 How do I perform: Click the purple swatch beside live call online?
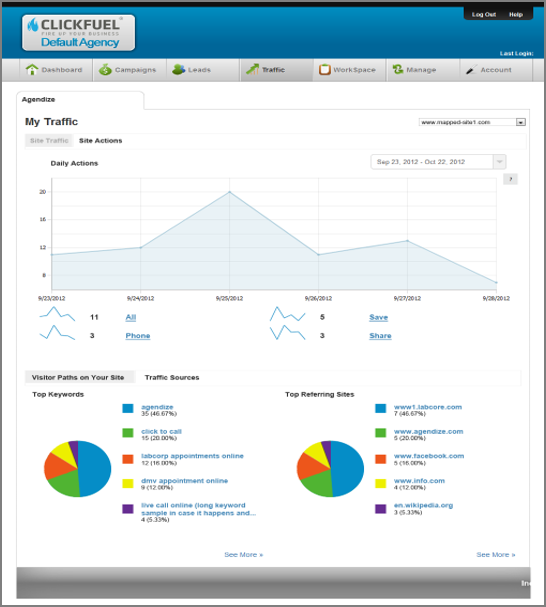[x=128, y=509]
